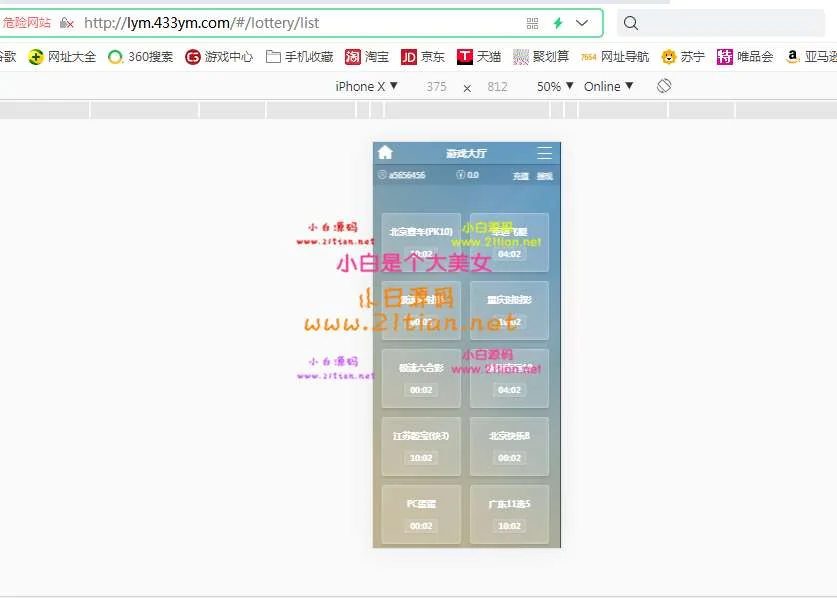This screenshot has height=598, width=837.
Task: Click the URL address bar
Action: point(300,23)
